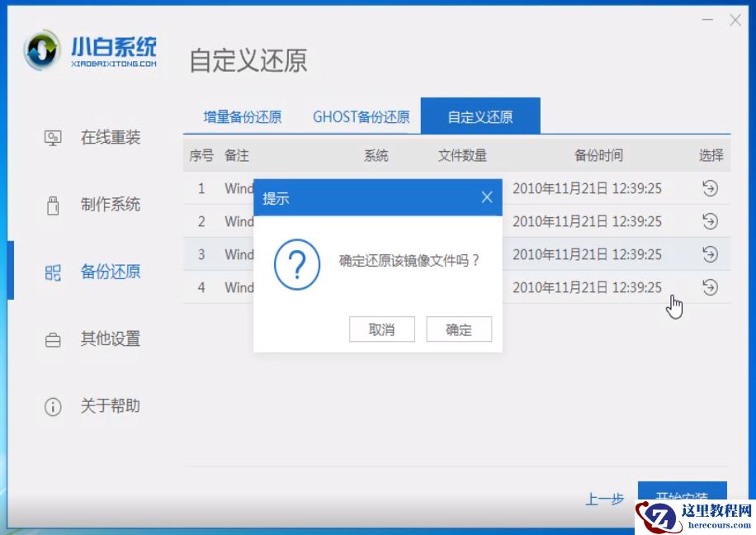Click the 备份还原 sidebar icon
Image resolution: width=756 pixels, height=535 pixels.
click(x=52, y=272)
